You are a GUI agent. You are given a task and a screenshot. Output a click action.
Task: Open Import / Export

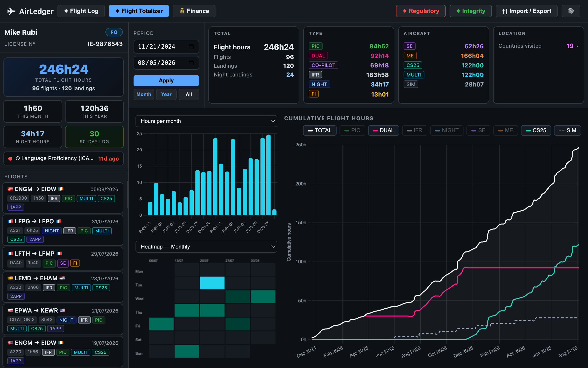(x=527, y=11)
